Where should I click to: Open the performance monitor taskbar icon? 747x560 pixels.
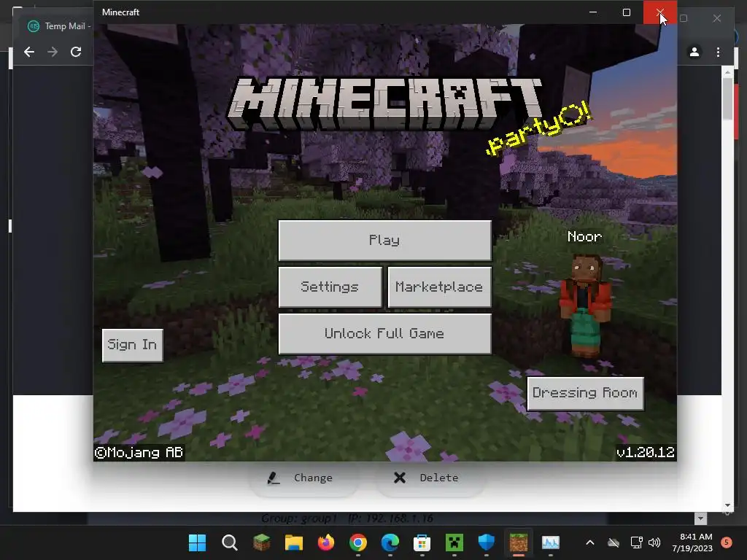(x=551, y=542)
